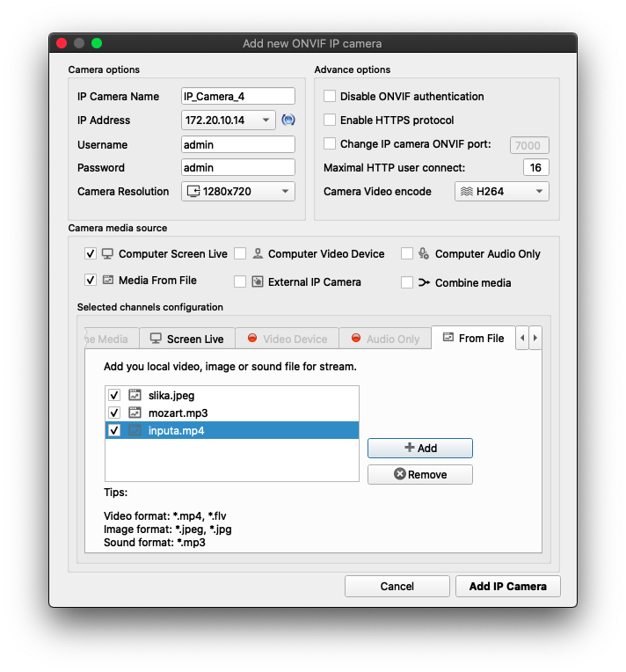Click the monitor icon next to Computer Screen Live
This screenshot has height=672, width=626.
click(x=107, y=253)
